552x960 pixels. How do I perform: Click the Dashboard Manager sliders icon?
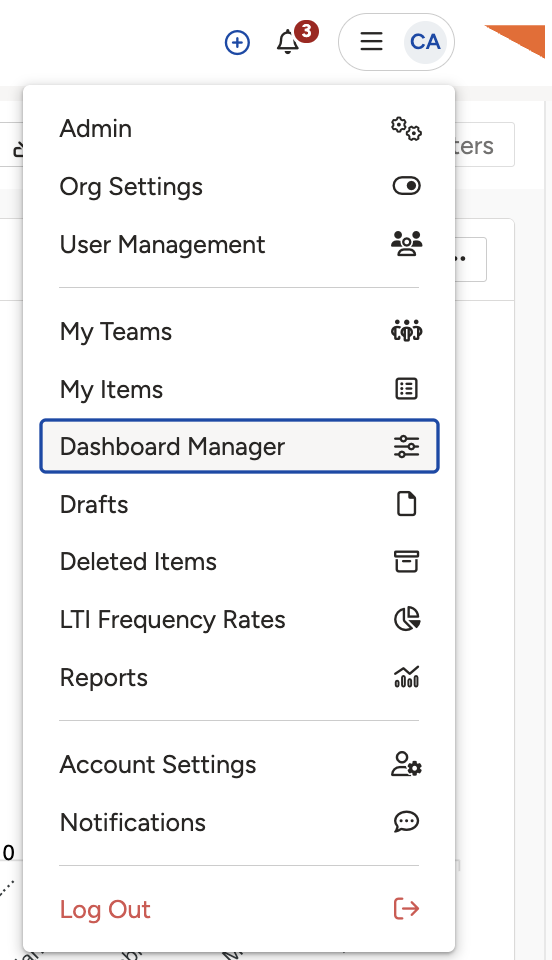coord(406,446)
